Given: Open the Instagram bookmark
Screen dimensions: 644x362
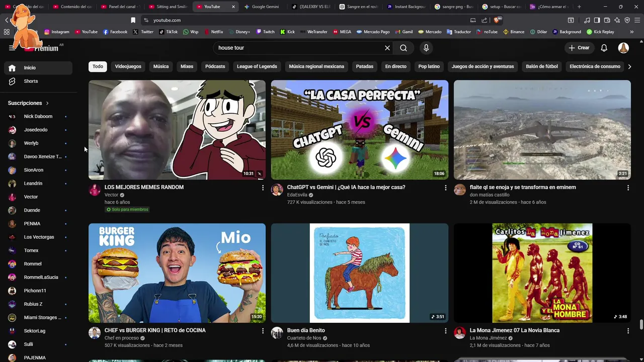Looking at the screenshot, I should (57, 32).
